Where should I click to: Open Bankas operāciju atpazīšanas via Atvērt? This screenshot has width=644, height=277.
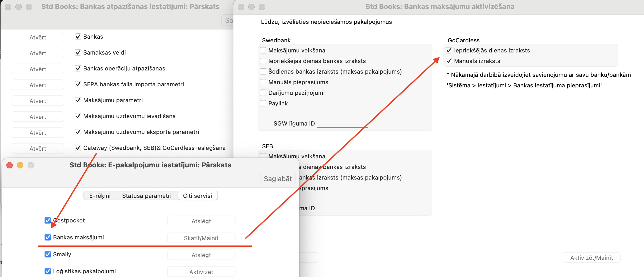[38, 69]
